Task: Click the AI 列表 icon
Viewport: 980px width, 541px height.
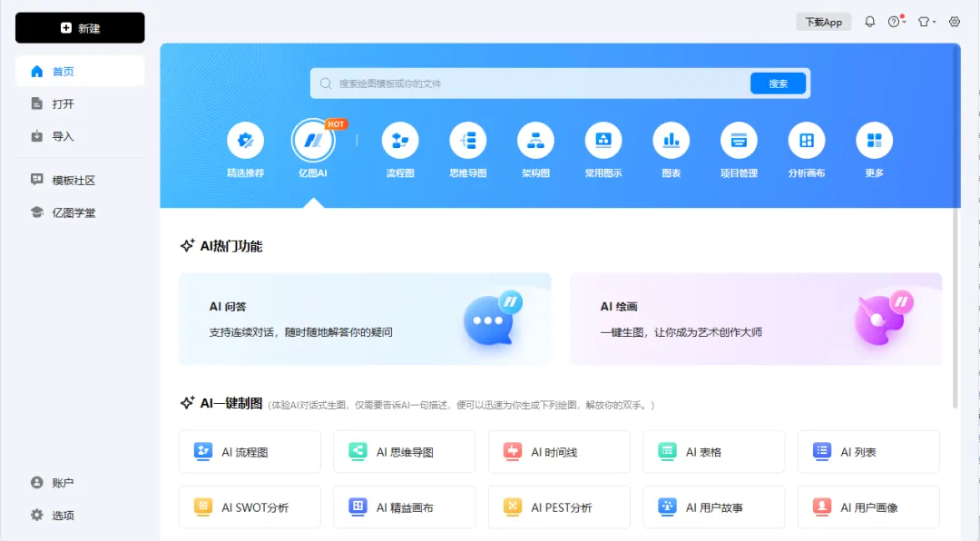Action: tap(822, 451)
